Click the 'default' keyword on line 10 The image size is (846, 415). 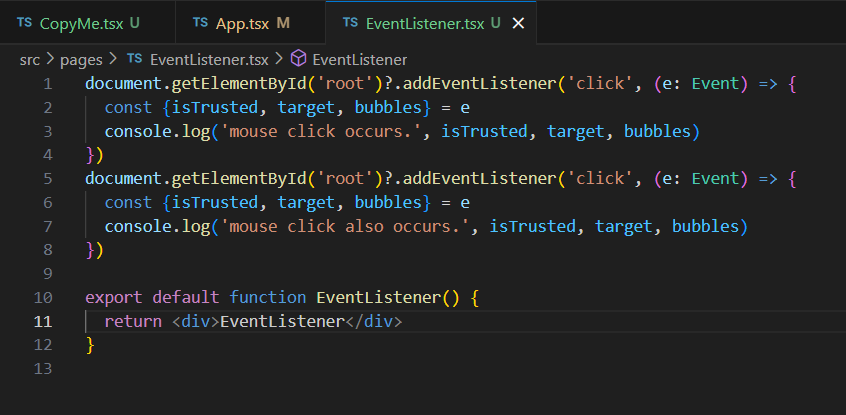(186, 297)
